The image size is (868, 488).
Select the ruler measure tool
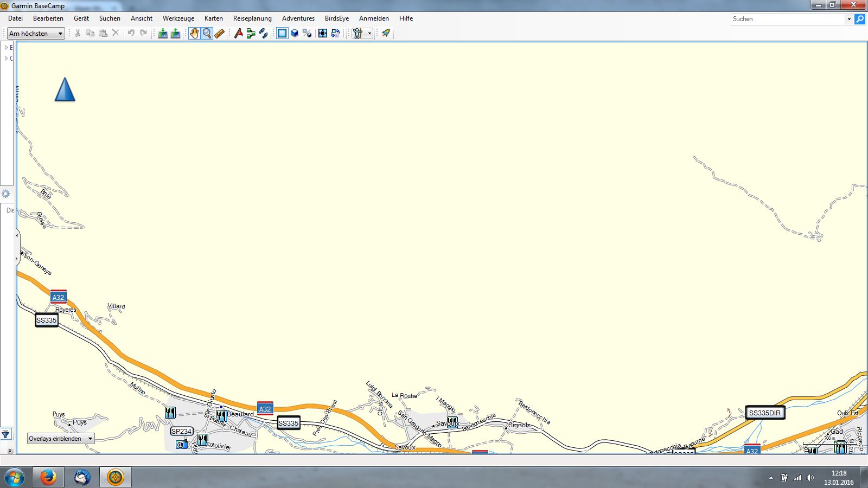tap(219, 34)
